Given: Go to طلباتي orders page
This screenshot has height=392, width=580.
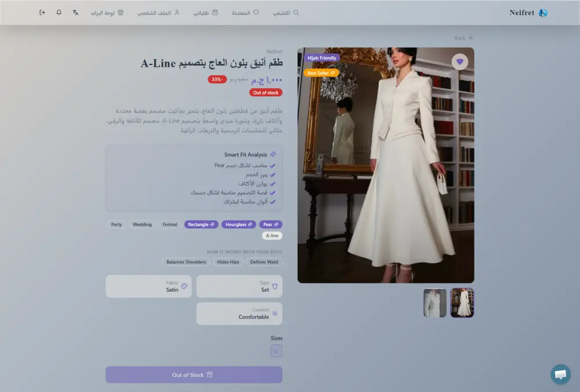Looking at the screenshot, I should click(206, 13).
